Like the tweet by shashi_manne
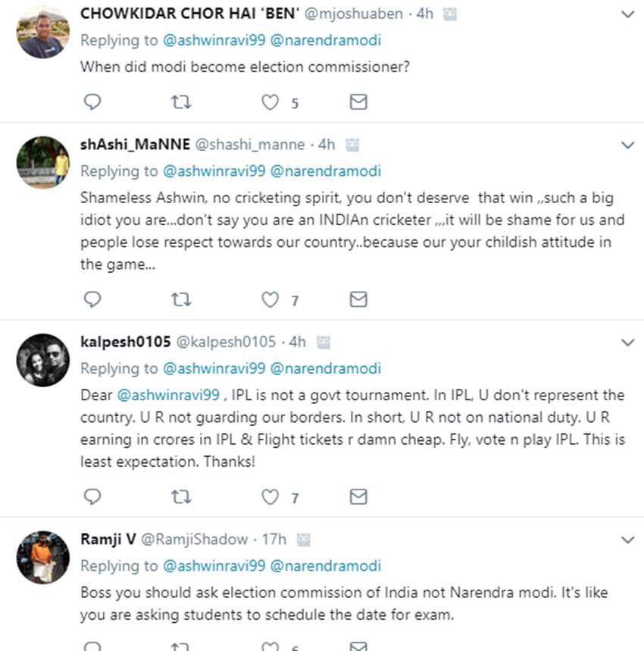Screen dimensions: 644x651 270,300
